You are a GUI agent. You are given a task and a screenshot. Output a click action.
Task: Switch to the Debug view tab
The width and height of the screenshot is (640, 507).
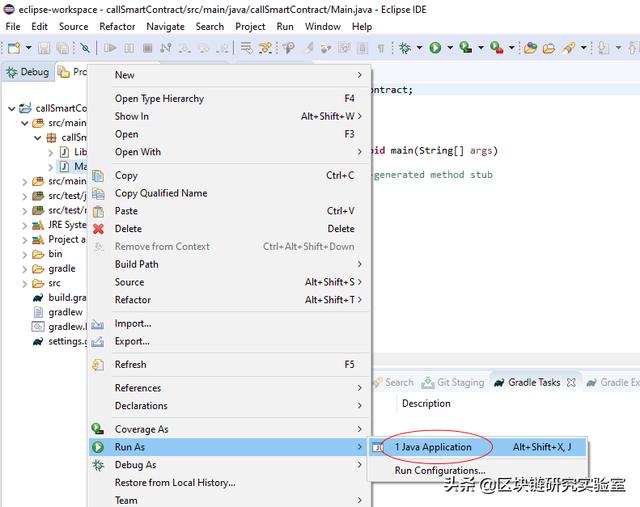click(x=28, y=72)
